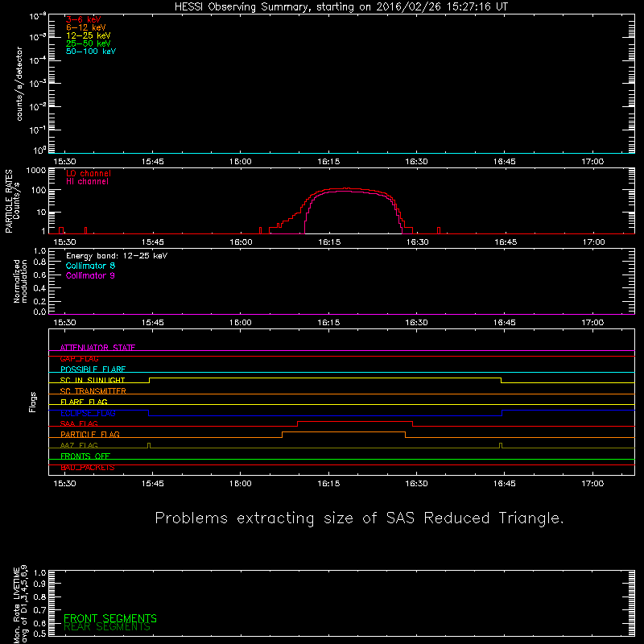Click the PARTICLE_FLAG label
Image resolution: width=644 pixels, height=644 pixels.
point(90,434)
